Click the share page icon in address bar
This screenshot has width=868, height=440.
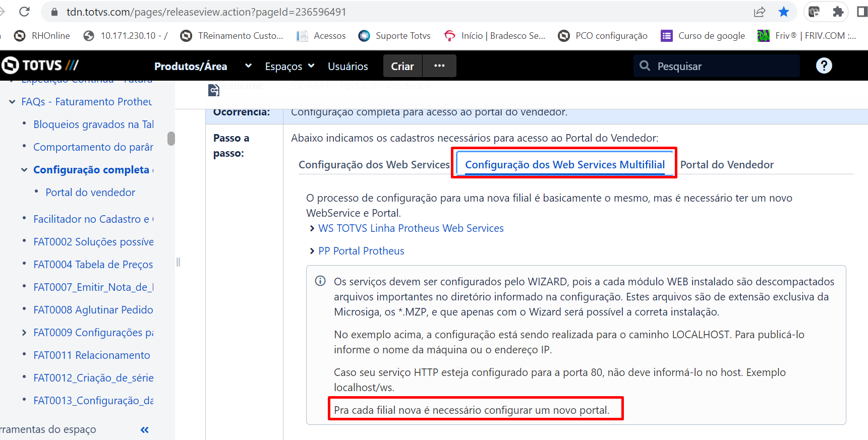tap(760, 12)
